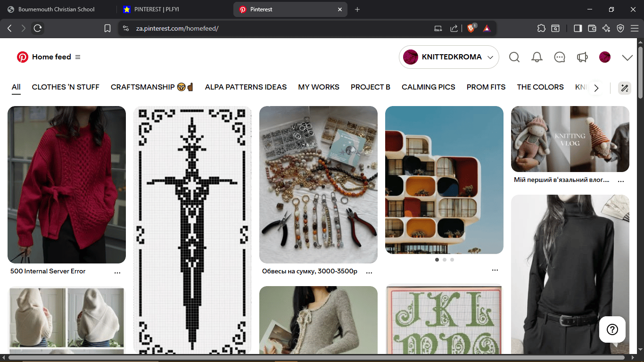The image size is (644, 362).
Task: Click the browser forward arrow
Action: click(x=24, y=28)
